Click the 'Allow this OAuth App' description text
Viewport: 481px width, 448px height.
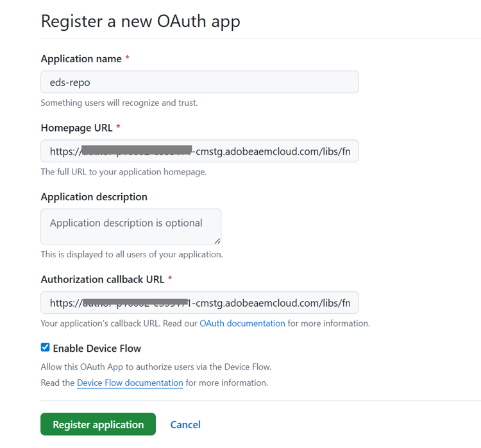(x=156, y=367)
